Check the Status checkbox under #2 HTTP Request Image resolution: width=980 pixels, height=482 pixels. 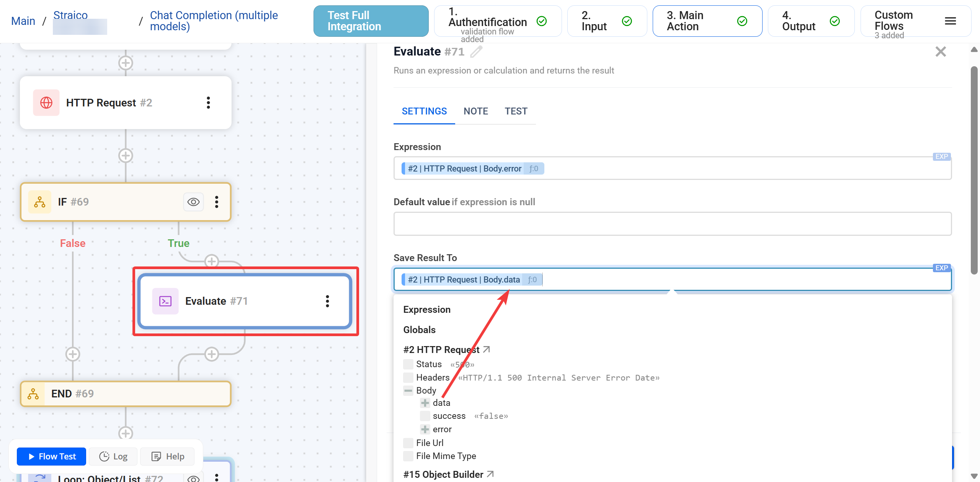(x=408, y=364)
